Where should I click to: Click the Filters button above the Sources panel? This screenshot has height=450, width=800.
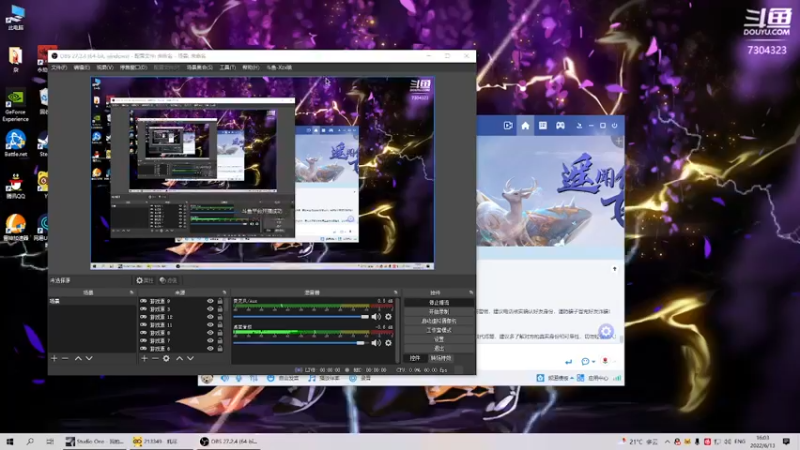pos(168,280)
